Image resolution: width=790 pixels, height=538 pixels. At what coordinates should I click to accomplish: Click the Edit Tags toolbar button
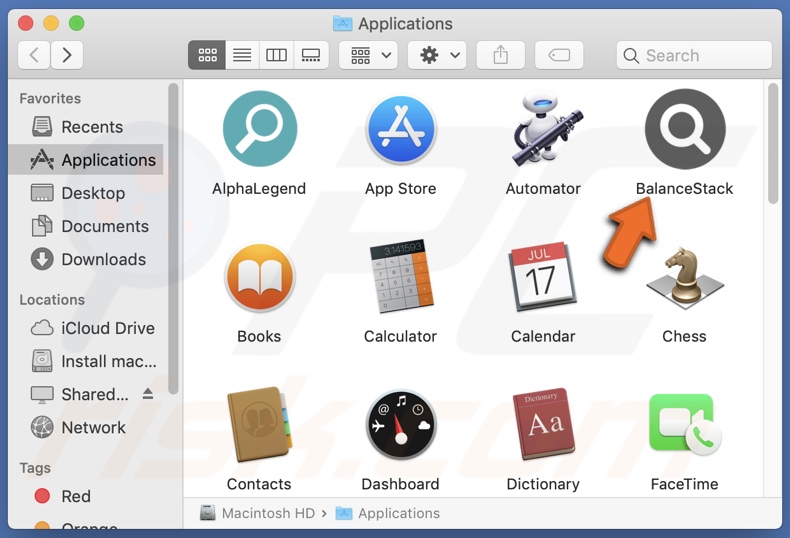coord(559,55)
